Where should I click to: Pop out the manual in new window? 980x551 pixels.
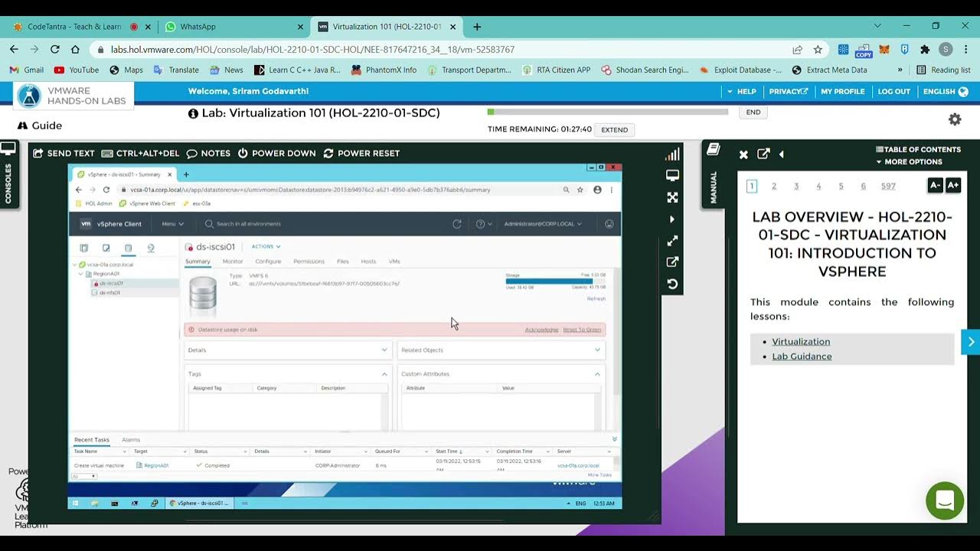(x=763, y=154)
